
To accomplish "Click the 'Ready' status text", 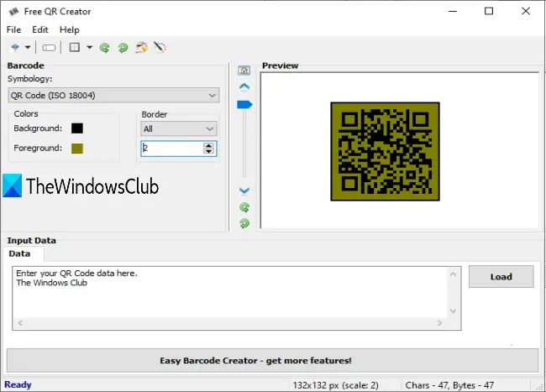I will tap(18, 384).
